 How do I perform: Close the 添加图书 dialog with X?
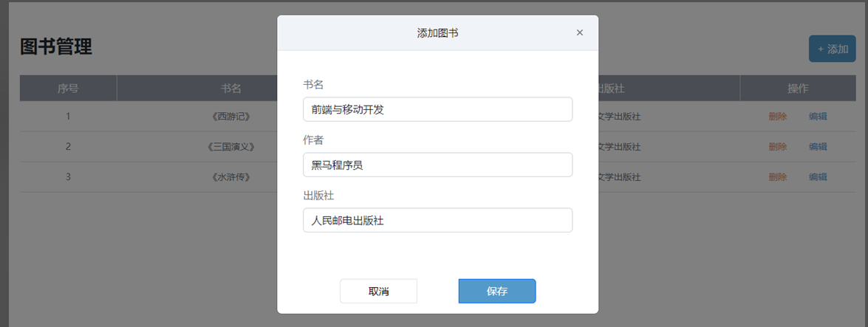(580, 32)
